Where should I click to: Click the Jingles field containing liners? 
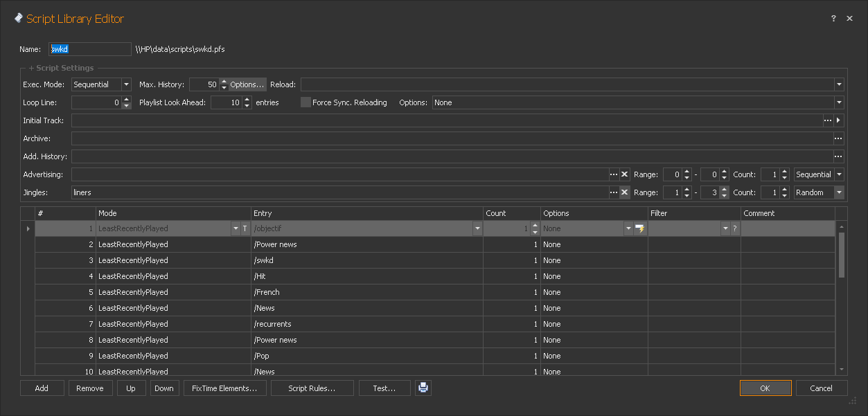coord(339,192)
